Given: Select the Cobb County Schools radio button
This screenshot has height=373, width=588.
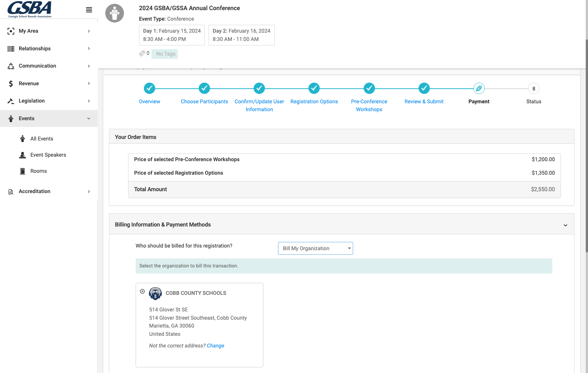Looking at the screenshot, I should tap(142, 291).
